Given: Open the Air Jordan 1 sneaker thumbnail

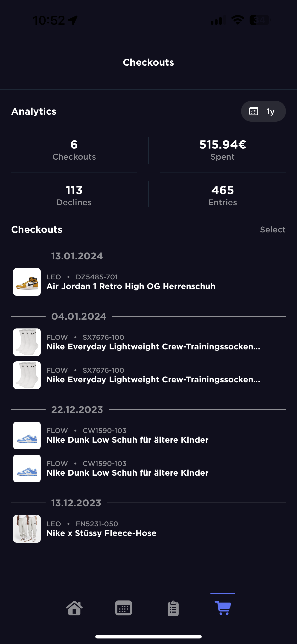Looking at the screenshot, I should pyautogui.click(x=27, y=282).
